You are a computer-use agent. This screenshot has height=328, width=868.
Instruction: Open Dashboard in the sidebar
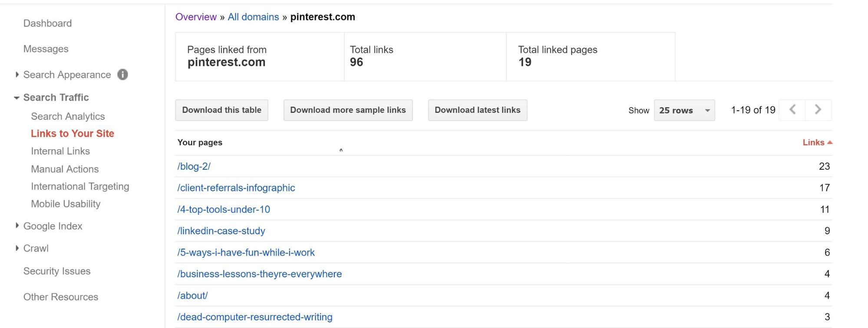pos(47,23)
